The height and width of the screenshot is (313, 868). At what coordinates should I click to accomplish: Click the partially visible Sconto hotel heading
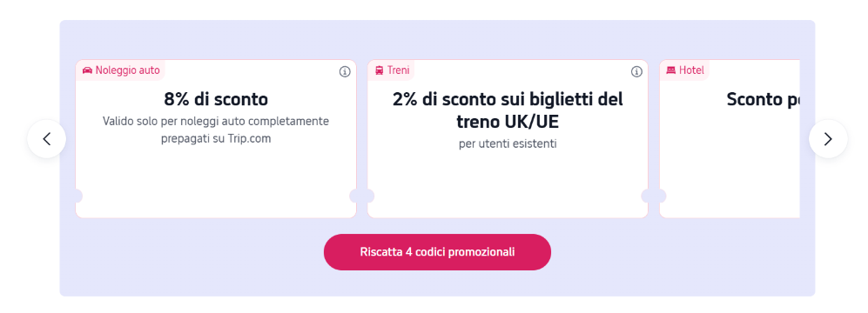click(x=764, y=99)
